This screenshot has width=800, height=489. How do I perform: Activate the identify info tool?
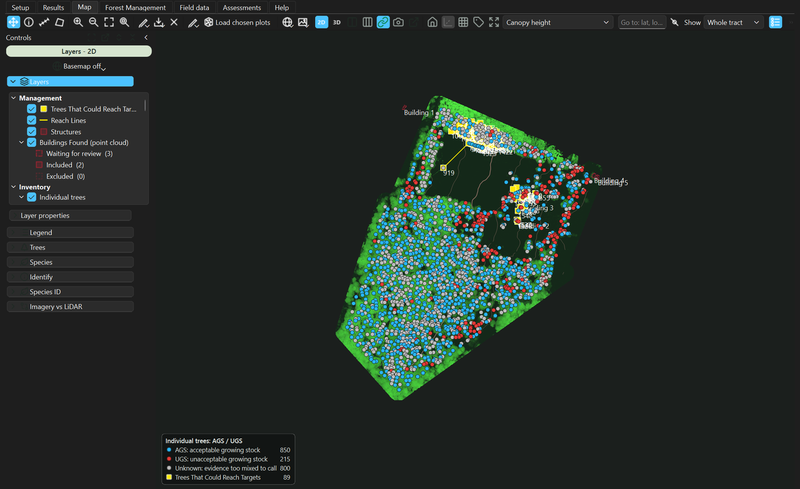[x=29, y=22]
